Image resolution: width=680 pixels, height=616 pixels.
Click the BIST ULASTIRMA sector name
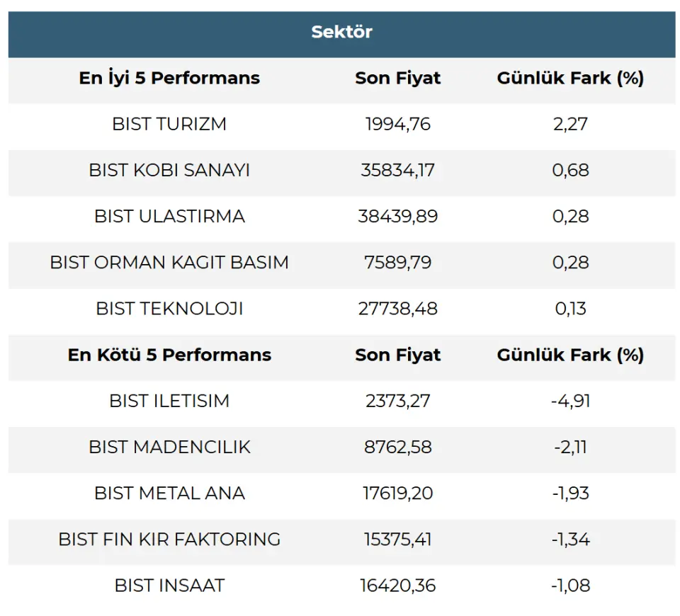[x=169, y=216]
